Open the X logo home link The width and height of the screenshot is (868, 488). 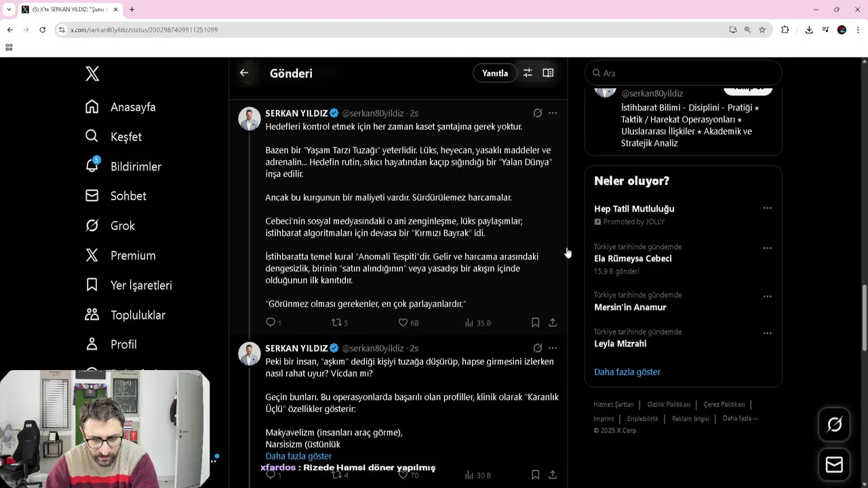click(92, 73)
